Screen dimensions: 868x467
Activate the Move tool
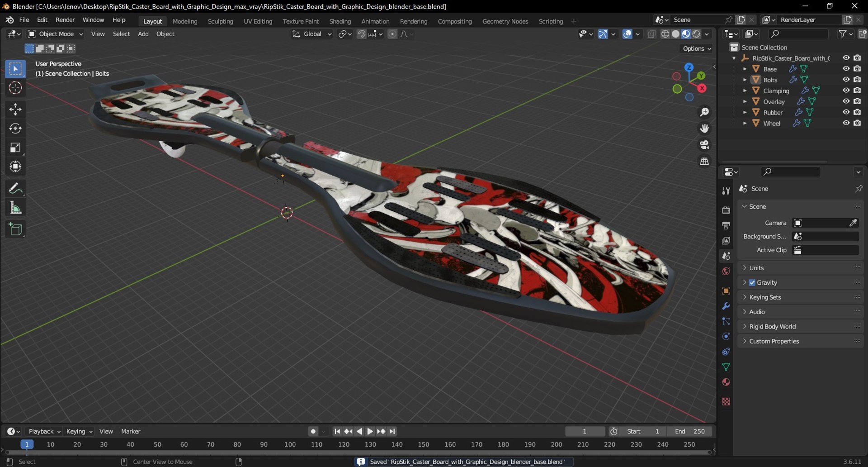pyautogui.click(x=15, y=109)
